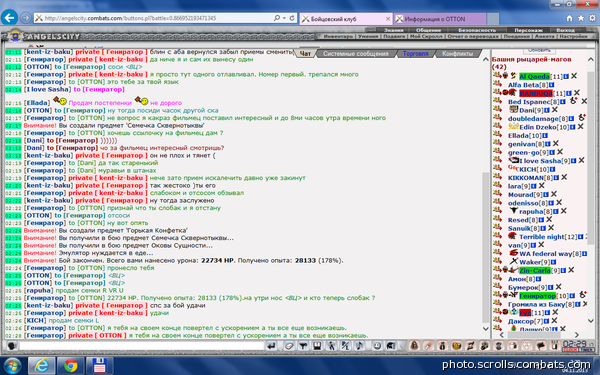
Task: Click the walking figure icon in chat toolbar
Action: click(x=331, y=346)
